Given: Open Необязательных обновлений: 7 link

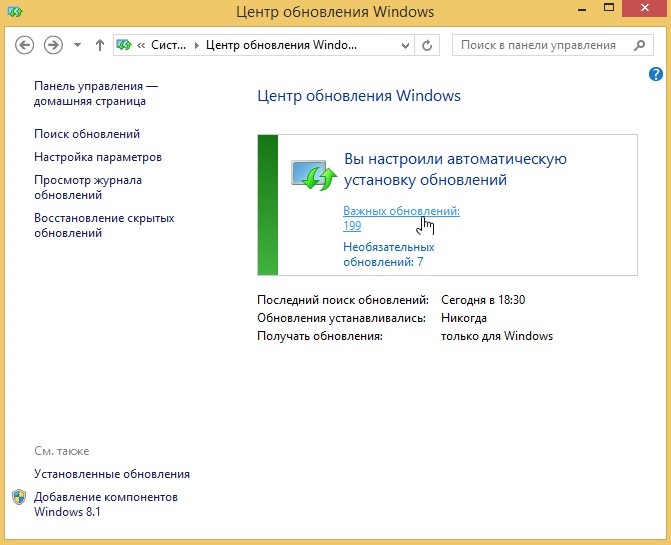Looking at the screenshot, I should 389,254.
